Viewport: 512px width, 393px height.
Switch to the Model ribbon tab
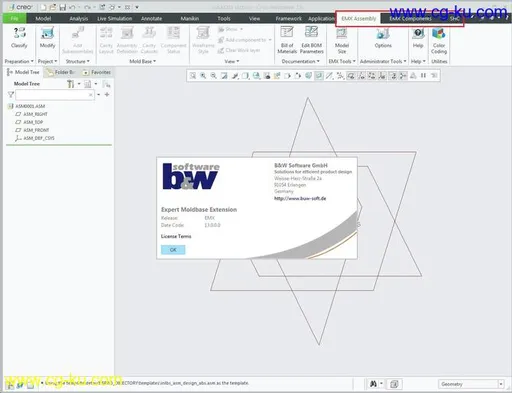pyautogui.click(x=43, y=18)
